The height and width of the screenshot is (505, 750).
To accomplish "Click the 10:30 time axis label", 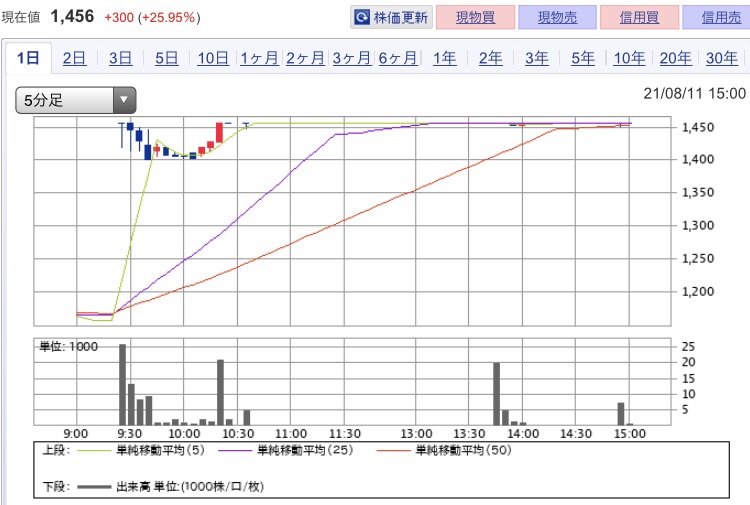I will pos(238,434).
